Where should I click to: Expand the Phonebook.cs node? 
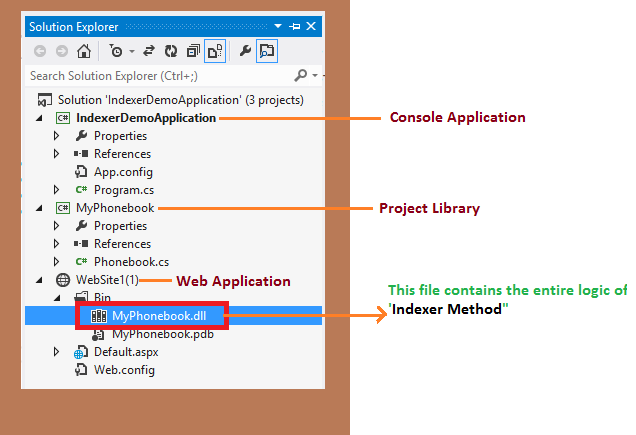point(56,262)
